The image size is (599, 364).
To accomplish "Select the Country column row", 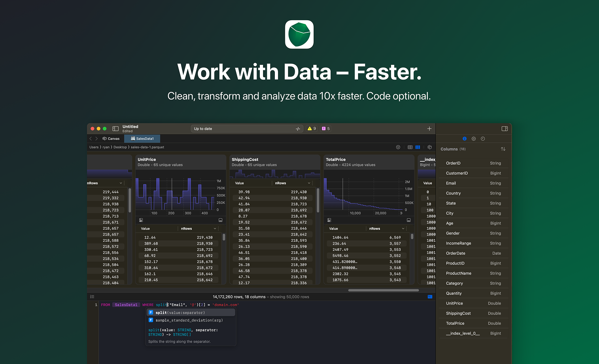I will click(474, 193).
